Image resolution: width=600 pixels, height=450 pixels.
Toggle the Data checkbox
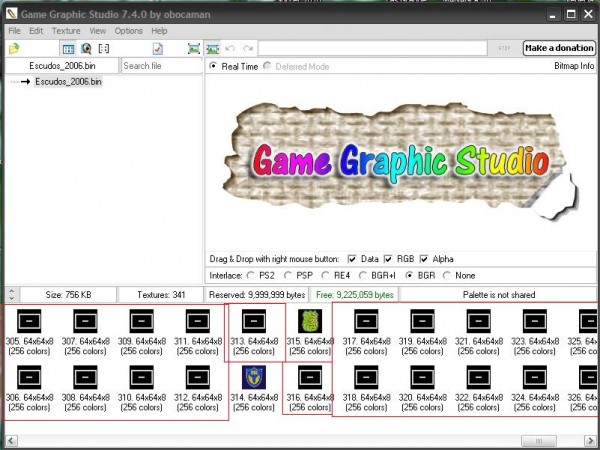[352, 259]
